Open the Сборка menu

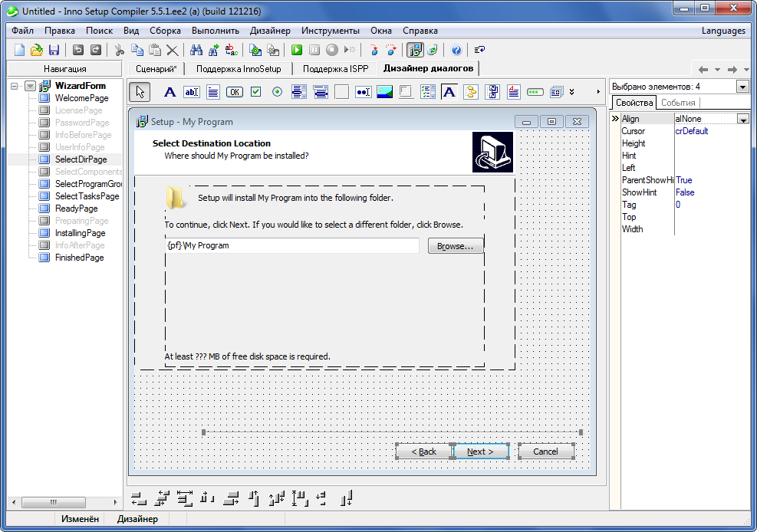coord(165,31)
